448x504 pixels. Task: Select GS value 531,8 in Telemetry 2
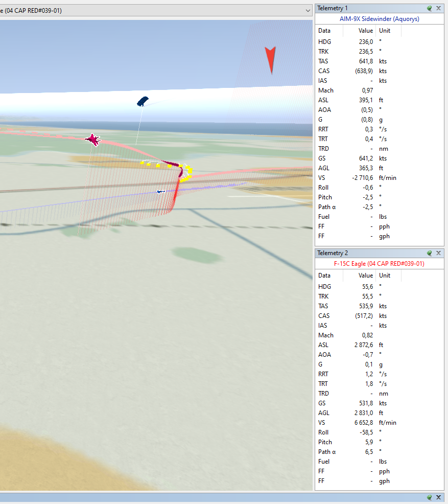[366, 403]
